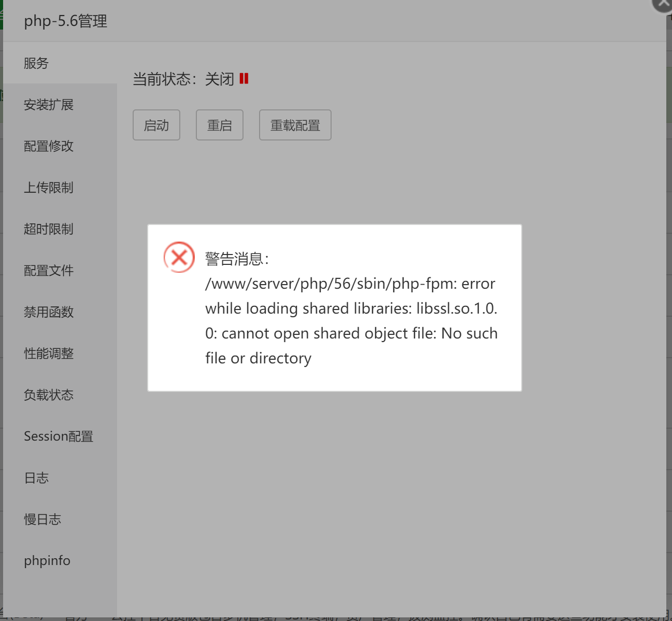Switch to the 安装扩展 section
This screenshot has width=672, height=621.
(49, 105)
